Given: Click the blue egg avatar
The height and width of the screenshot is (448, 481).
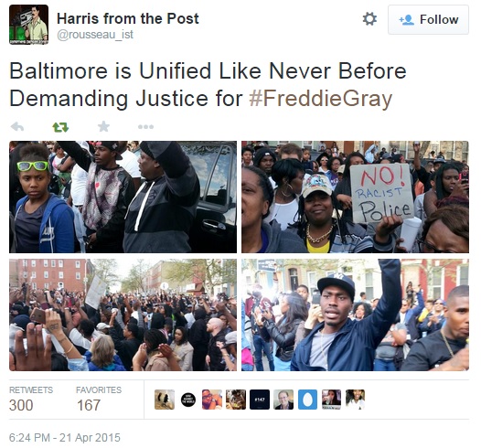Looking at the screenshot, I should tap(307, 400).
